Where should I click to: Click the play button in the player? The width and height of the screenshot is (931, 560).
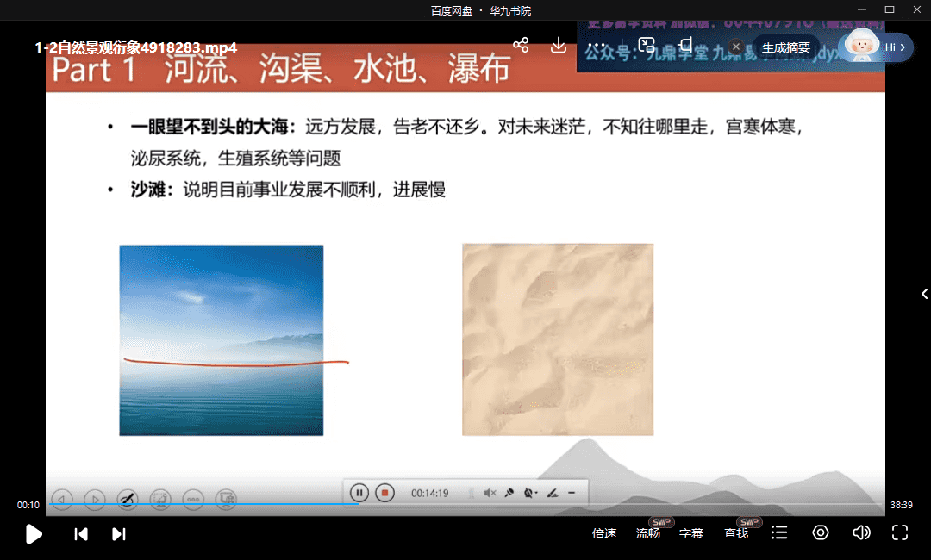(34, 534)
